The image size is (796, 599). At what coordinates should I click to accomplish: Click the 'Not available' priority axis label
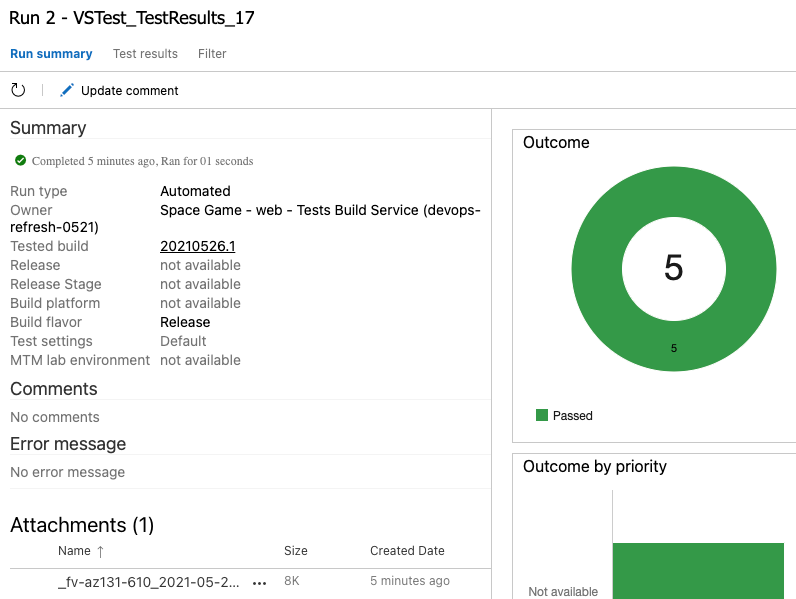[563, 592]
